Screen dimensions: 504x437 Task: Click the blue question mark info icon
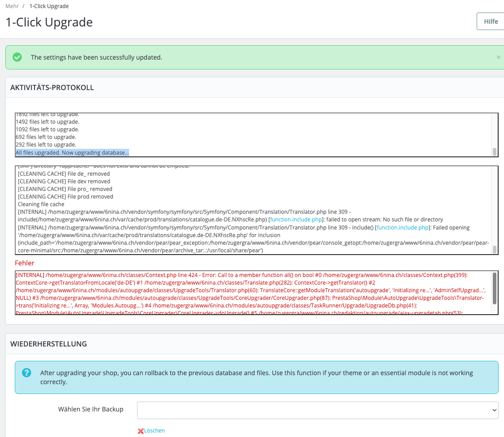coord(26,373)
